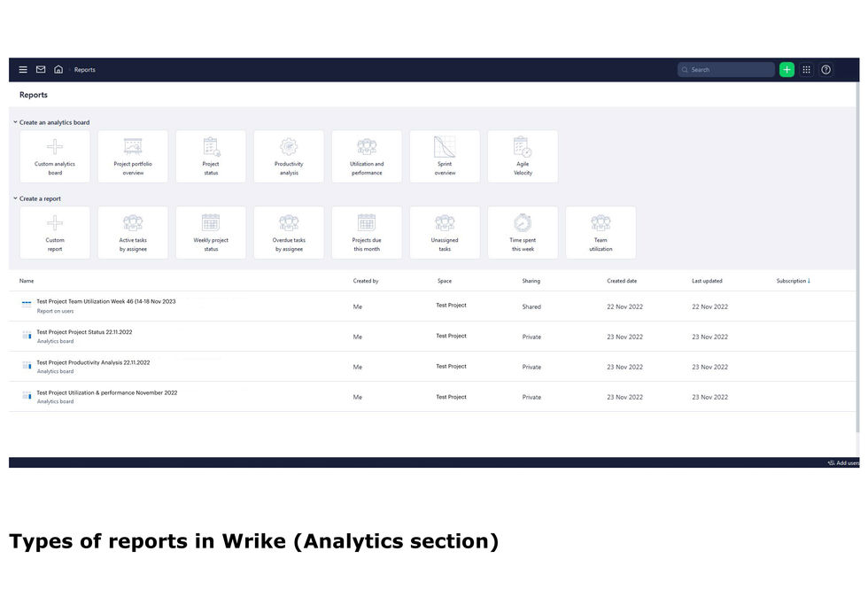Choose the Project status analytics board
Viewport: 868px width, 613px height.
(x=211, y=156)
